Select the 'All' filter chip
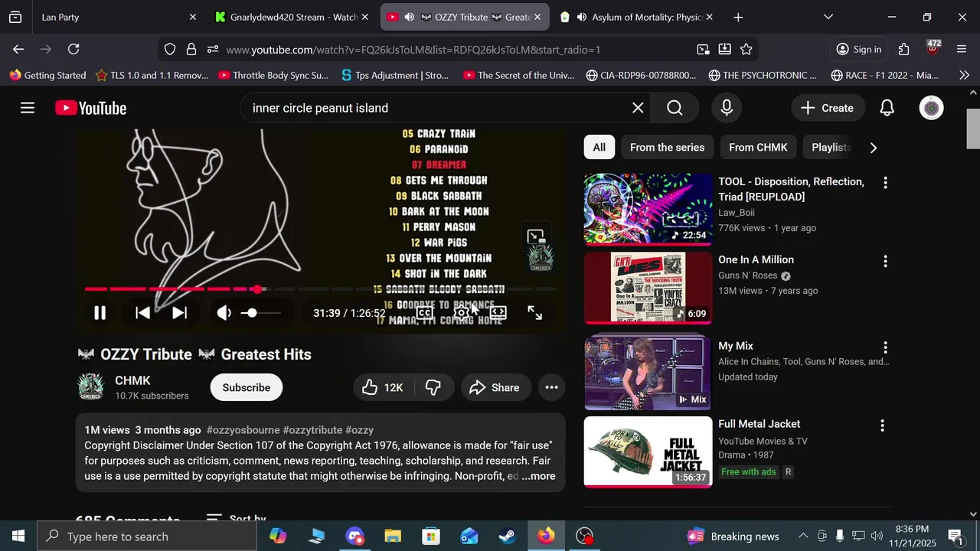The width and height of the screenshot is (980, 551). (x=599, y=147)
